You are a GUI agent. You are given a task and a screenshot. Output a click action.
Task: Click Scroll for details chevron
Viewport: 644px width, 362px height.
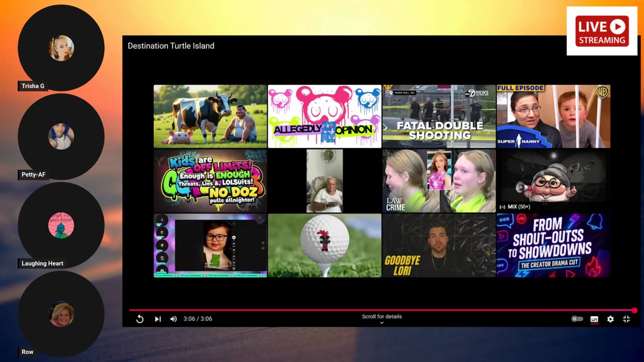(382, 323)
